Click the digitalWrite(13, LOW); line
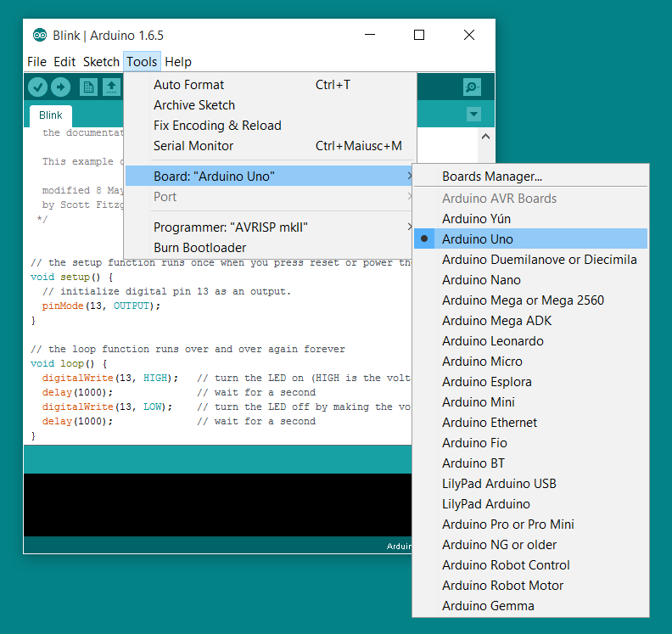This screenshot has width=672, height=634. pos(107,407)
